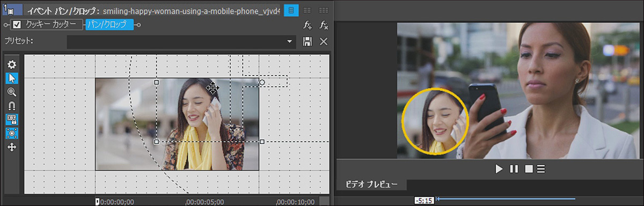Select the single-column list view icon
Screen dimensions: 644x206
tap(291, 10)
